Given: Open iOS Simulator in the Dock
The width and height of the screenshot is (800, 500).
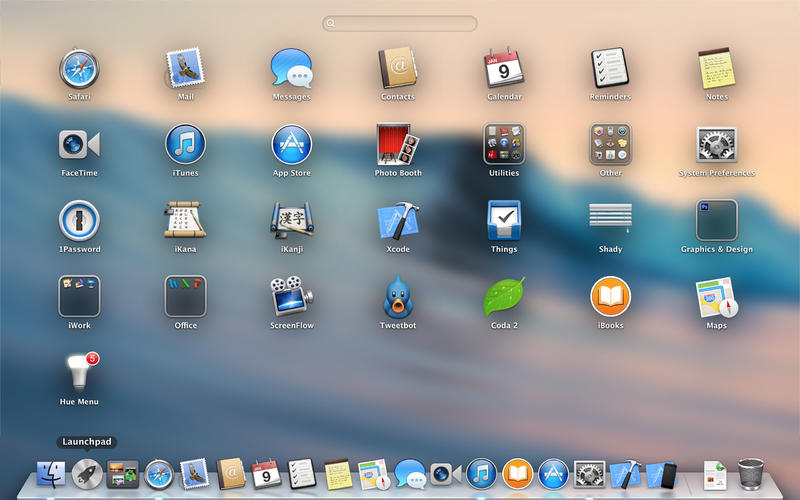Looking at the screenshot, I should coord(661,475).
